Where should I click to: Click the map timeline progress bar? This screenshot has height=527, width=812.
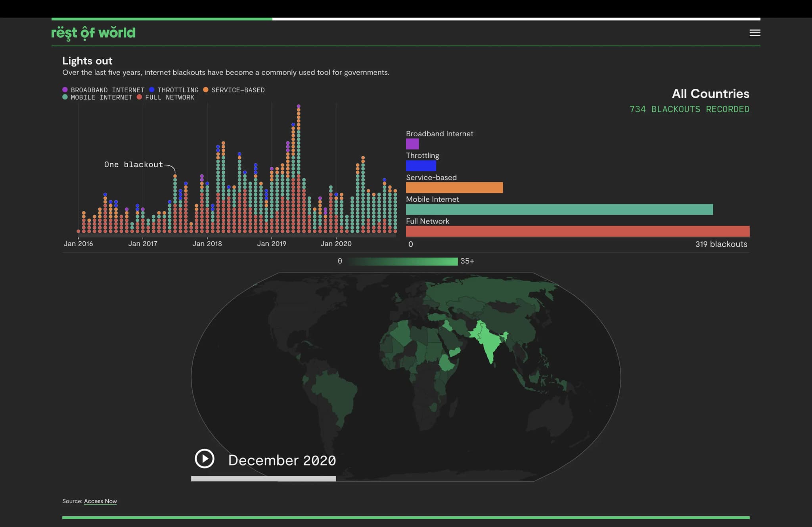coord(263,479)
